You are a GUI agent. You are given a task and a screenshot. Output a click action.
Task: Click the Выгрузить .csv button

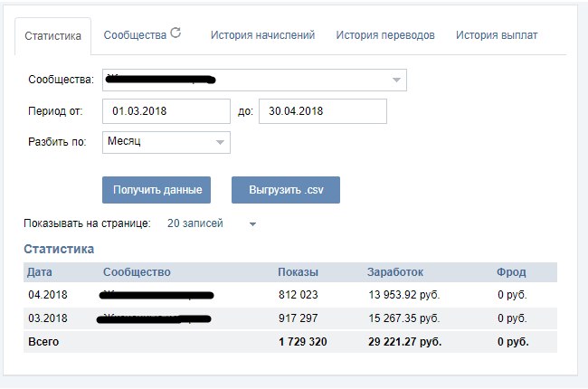pyautogui.click(x=286, y=190)
